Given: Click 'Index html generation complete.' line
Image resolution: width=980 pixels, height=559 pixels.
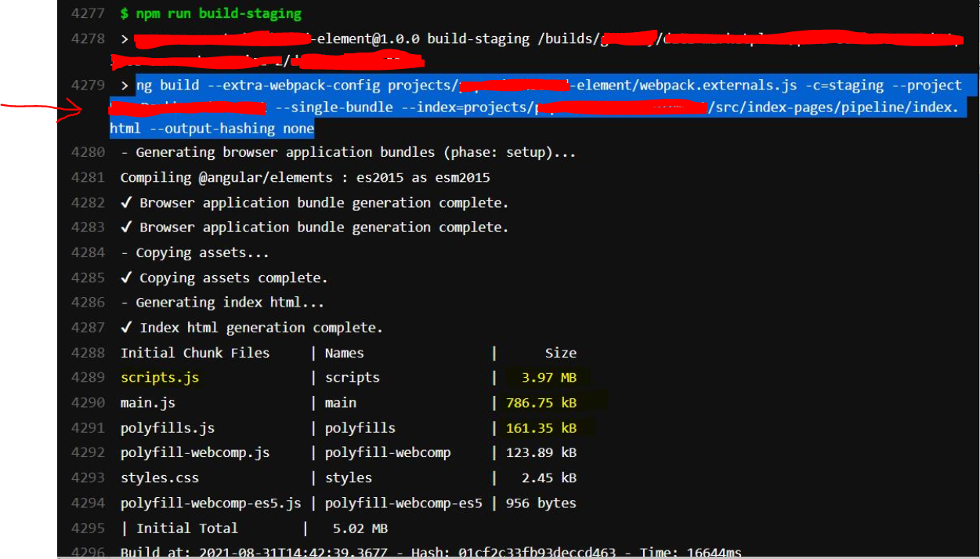Looking at the screenshot, I should 251,328.
